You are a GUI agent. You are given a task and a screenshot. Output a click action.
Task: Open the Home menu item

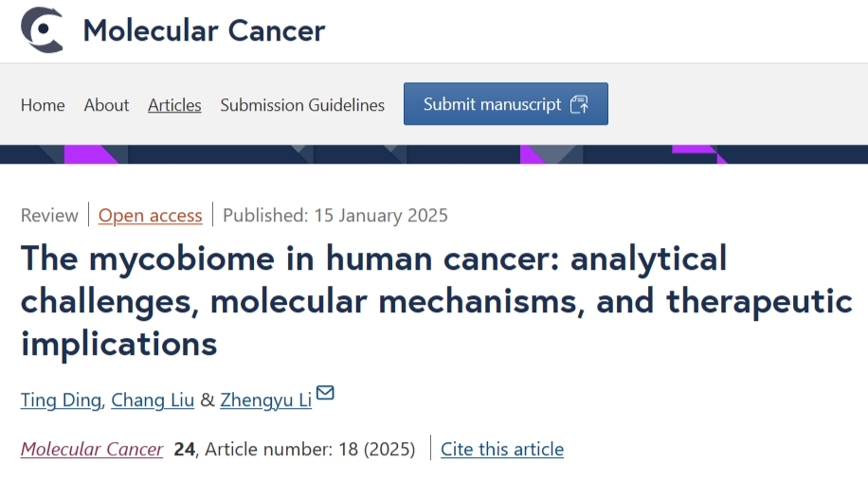(x=43, y=104)
